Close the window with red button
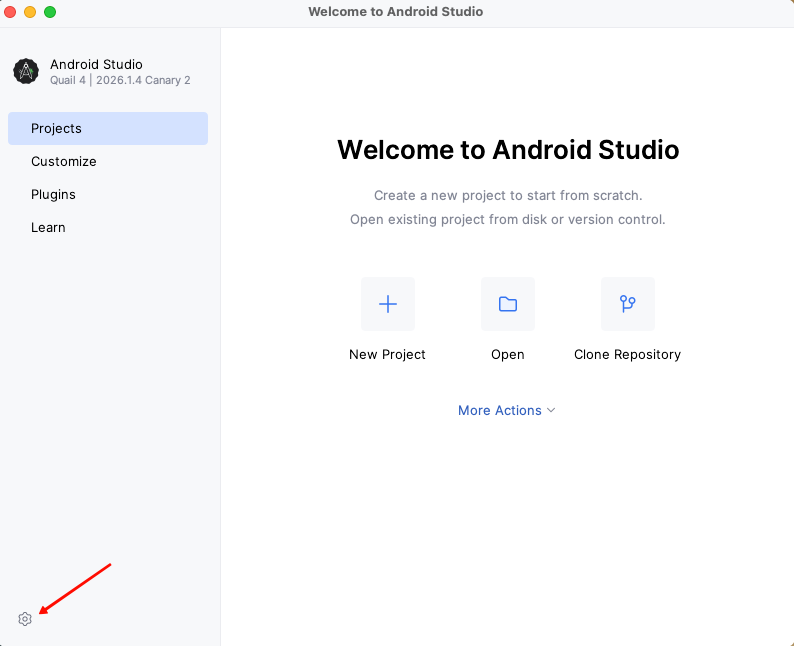The image size is (794, 646). [10, 12]
